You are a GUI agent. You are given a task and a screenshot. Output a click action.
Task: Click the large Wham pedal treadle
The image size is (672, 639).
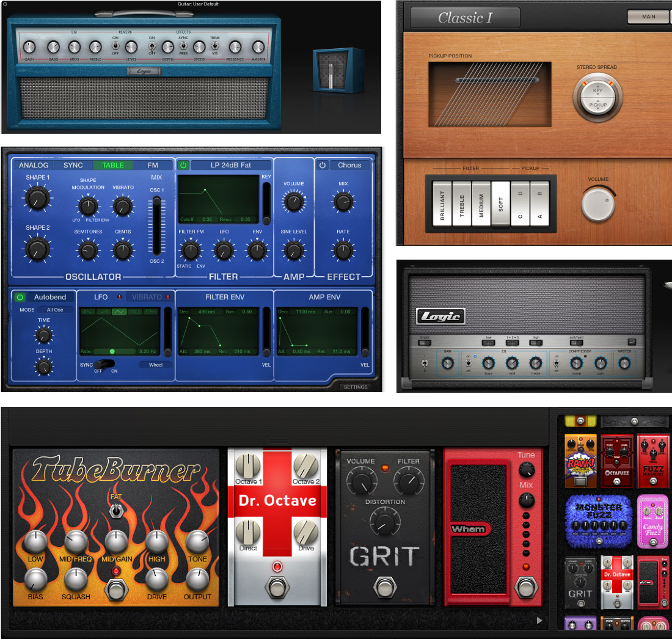[x=478, y=528]
